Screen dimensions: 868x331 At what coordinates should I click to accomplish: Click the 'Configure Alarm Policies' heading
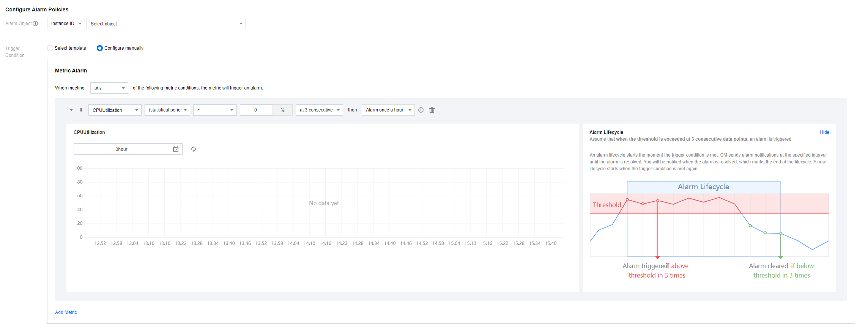click(x=37, y=9)
